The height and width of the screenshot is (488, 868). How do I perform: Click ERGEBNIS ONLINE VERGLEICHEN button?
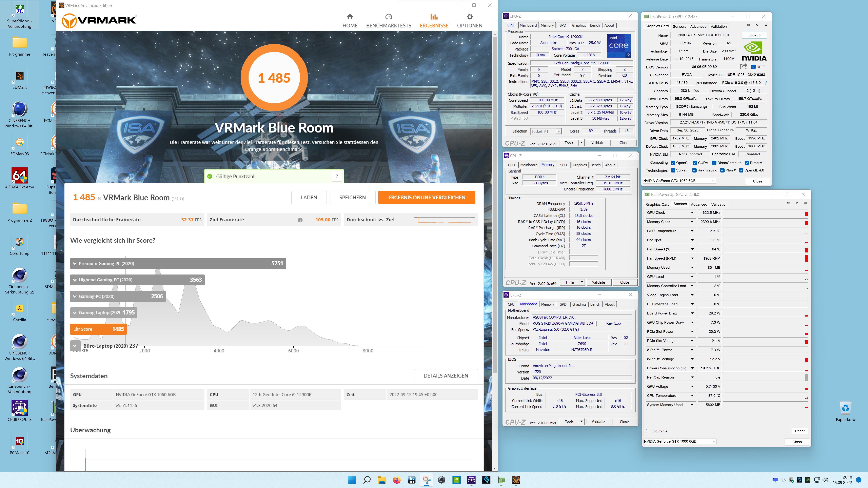pos(427,197)
